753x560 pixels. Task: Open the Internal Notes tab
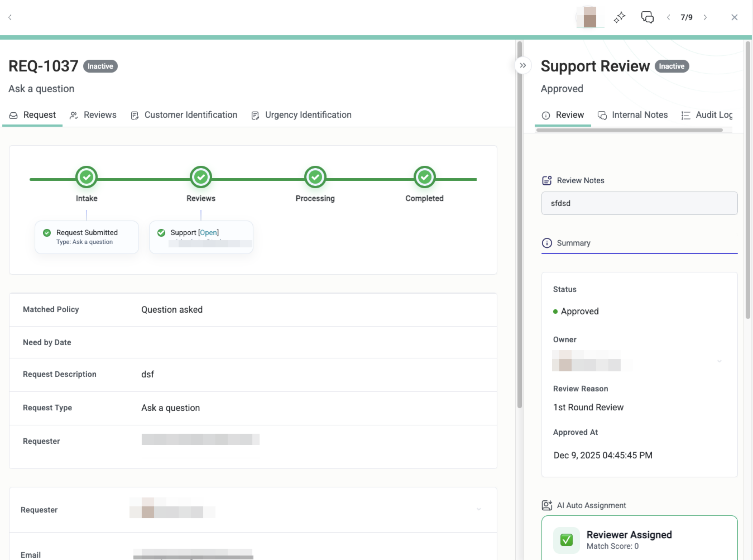click(x=633, y=115)
